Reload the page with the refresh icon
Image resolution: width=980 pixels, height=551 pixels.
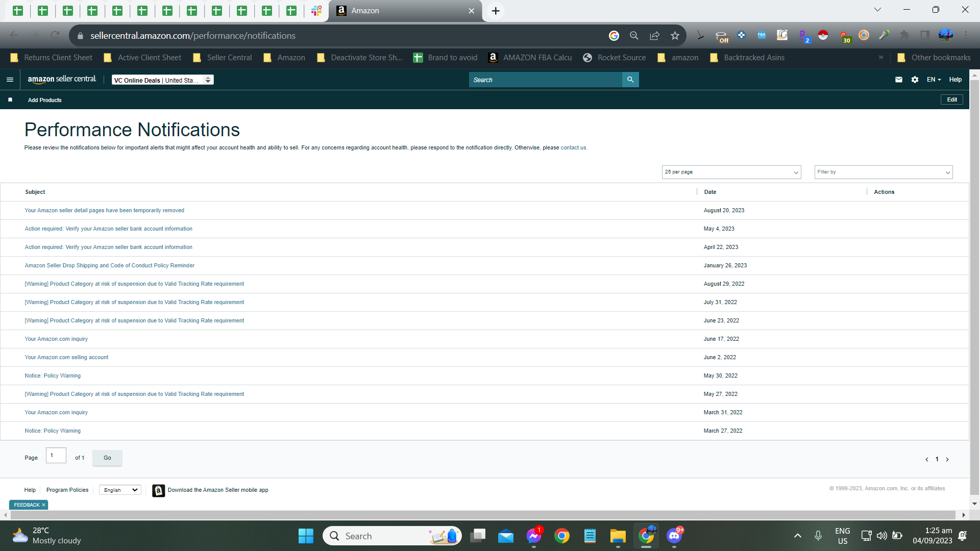tap(55, 36)
